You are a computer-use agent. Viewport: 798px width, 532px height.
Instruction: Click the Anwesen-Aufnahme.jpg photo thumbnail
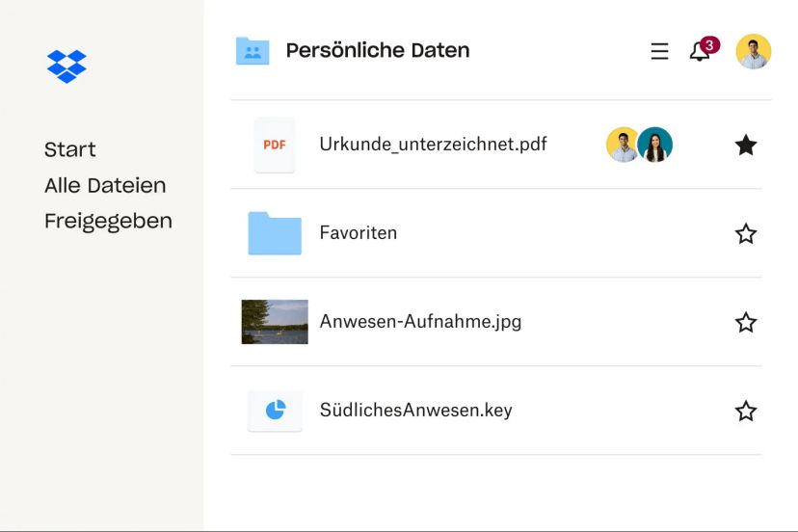(275, 322)
